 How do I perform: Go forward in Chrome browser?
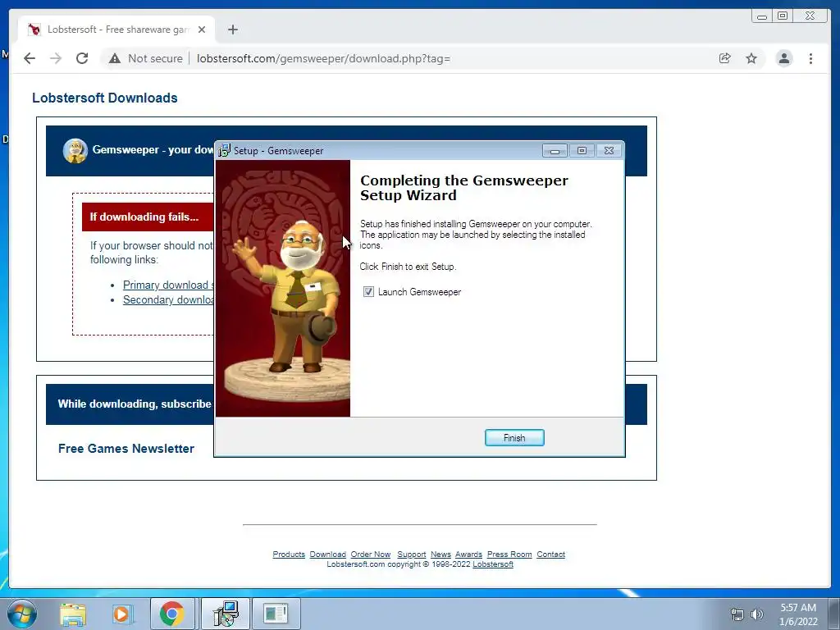(x=56, y=58)
